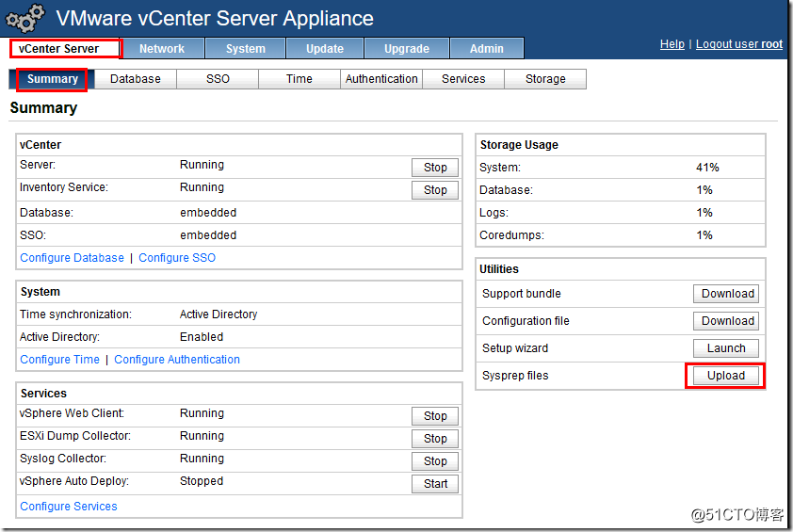
Task: Open the Configure Authentication link
Action: click(177, 360)
